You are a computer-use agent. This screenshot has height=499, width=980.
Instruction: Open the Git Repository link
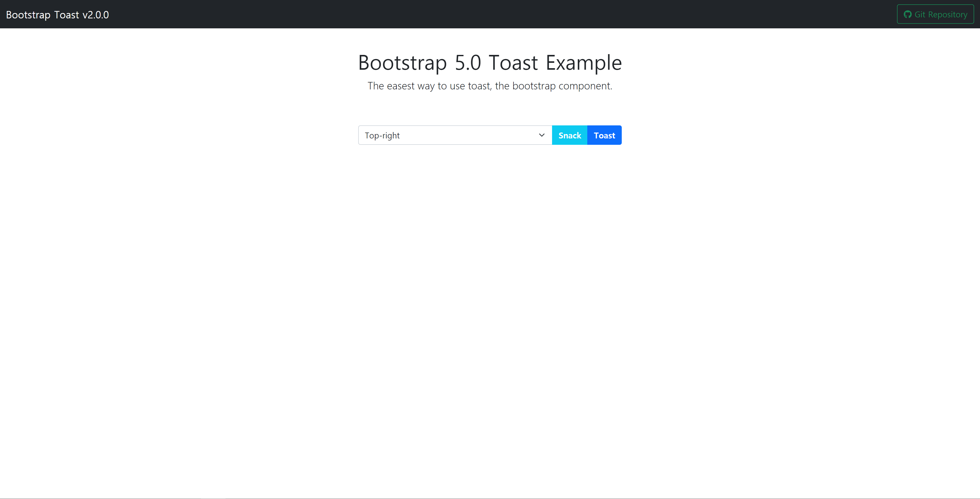tap(935, 15)
